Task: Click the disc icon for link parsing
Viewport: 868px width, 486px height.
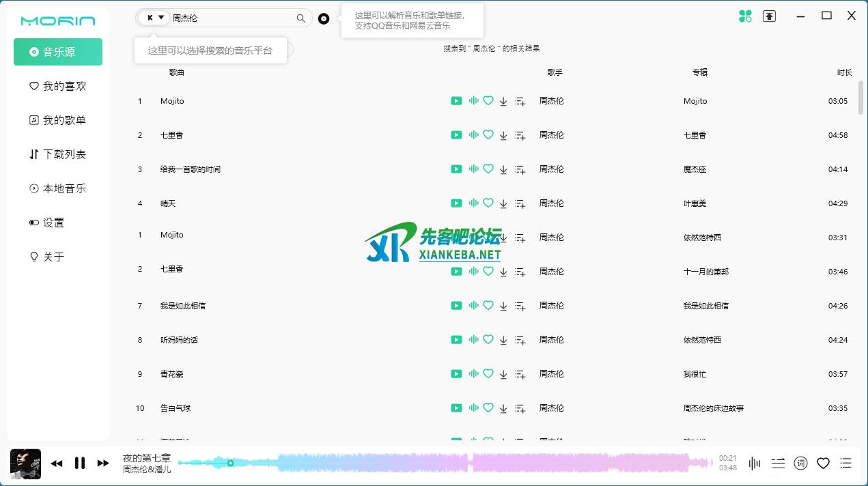Action: tap(324, 19)
